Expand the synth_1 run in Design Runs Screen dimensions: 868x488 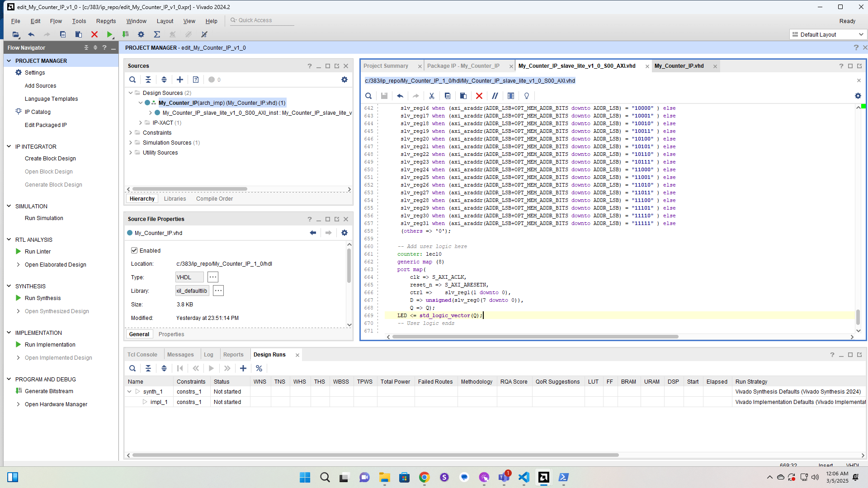click(x=129, y=391)
